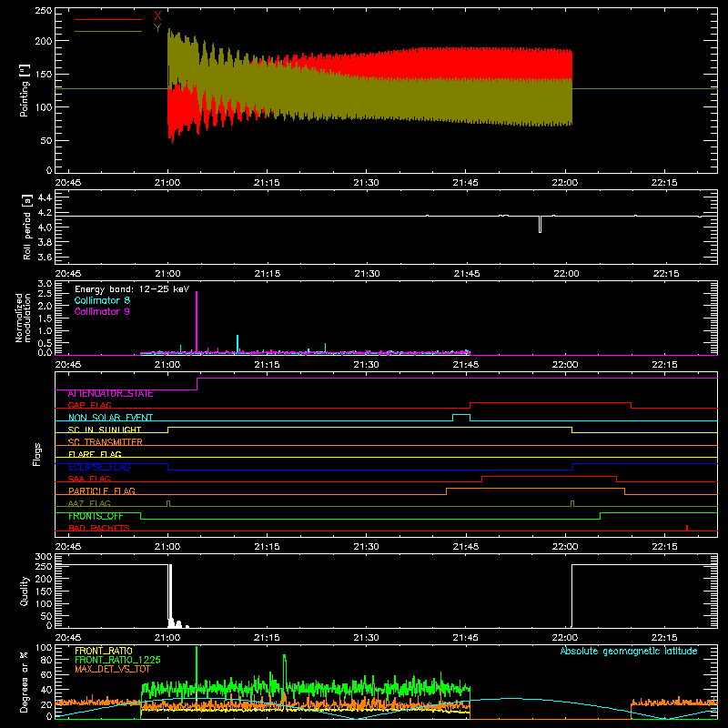This screenshot has width=728, height=728.
Task: Click the 'Degrees or %' axis title
Action: coord(25,682)
